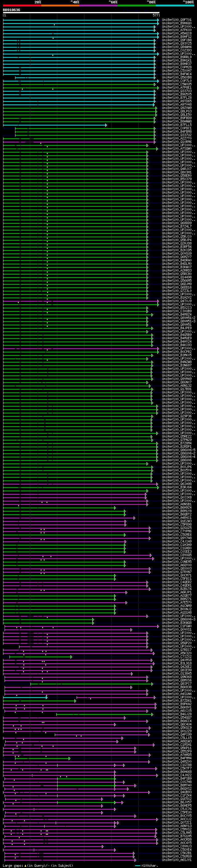Open hit UniRef100_B4FBM8

click(x=177, y=131)
